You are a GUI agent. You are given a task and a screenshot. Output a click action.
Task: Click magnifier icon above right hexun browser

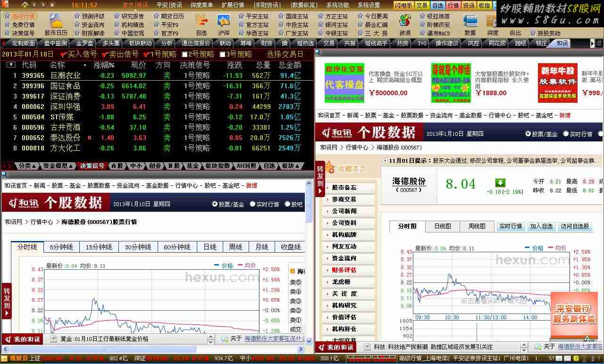click(319, 52)
